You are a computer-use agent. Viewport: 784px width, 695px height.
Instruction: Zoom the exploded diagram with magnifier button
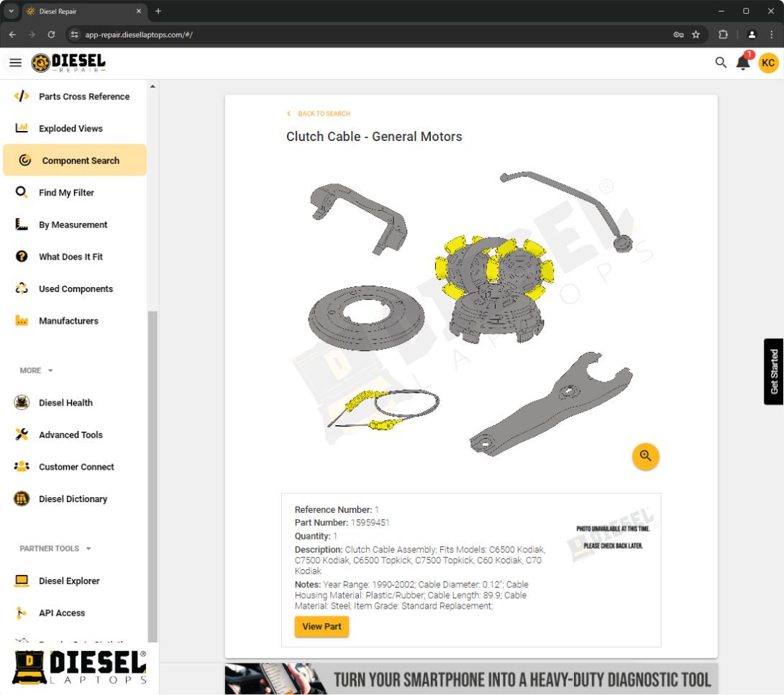coord(645,456)
